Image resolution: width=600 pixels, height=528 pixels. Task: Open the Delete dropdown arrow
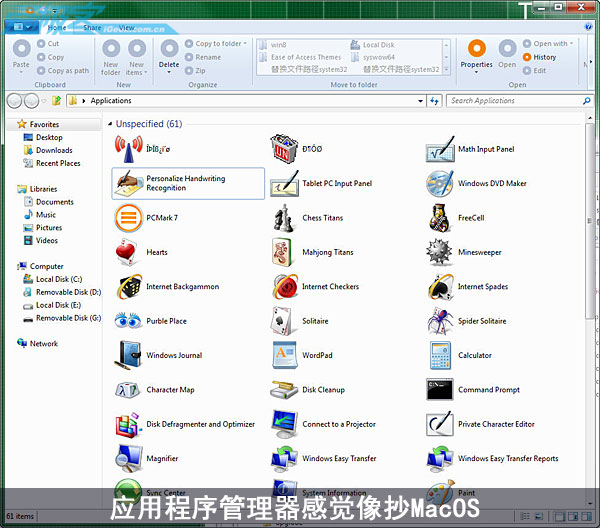[x=169, y=72]
